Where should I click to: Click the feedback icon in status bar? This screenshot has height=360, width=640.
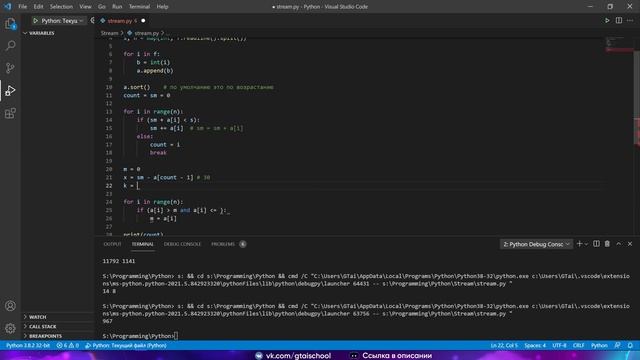point(618,345)
